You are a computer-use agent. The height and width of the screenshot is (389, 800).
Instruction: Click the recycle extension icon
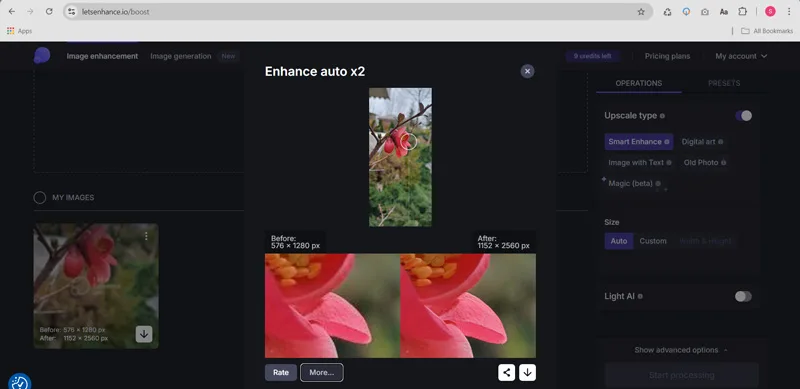point(667,12)
